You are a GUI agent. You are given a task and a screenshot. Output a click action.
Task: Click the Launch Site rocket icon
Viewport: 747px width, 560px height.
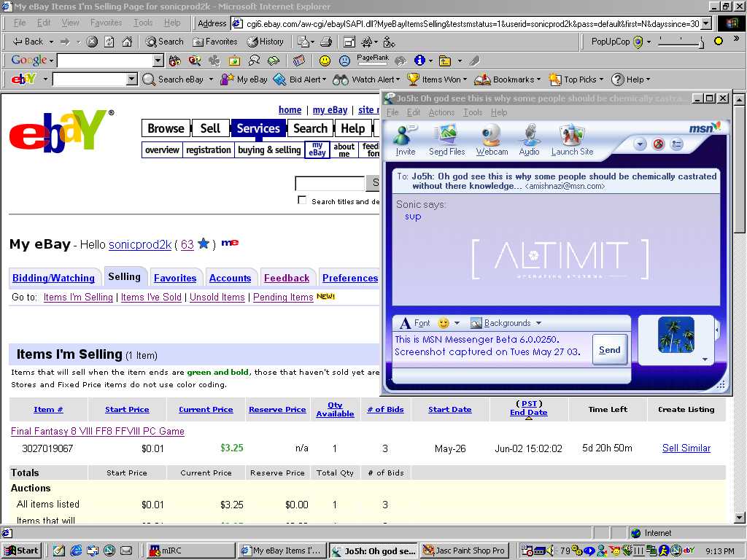[572, 136]
